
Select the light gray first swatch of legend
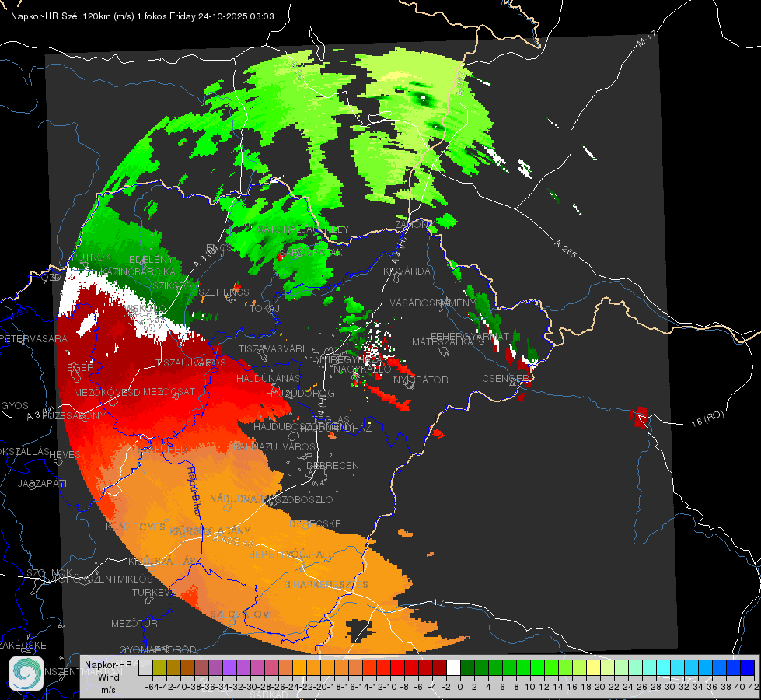pyautogui.click(x=145, y=667)
